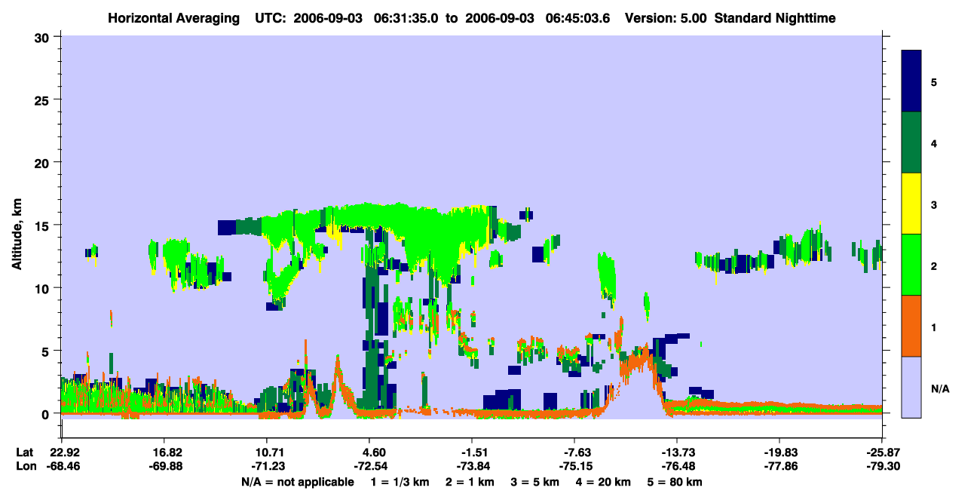Image resolution: width=980 pixels, height=503 pixels.
Task: Click the yellow legend swatch for 3
Action: click(911, 204)
